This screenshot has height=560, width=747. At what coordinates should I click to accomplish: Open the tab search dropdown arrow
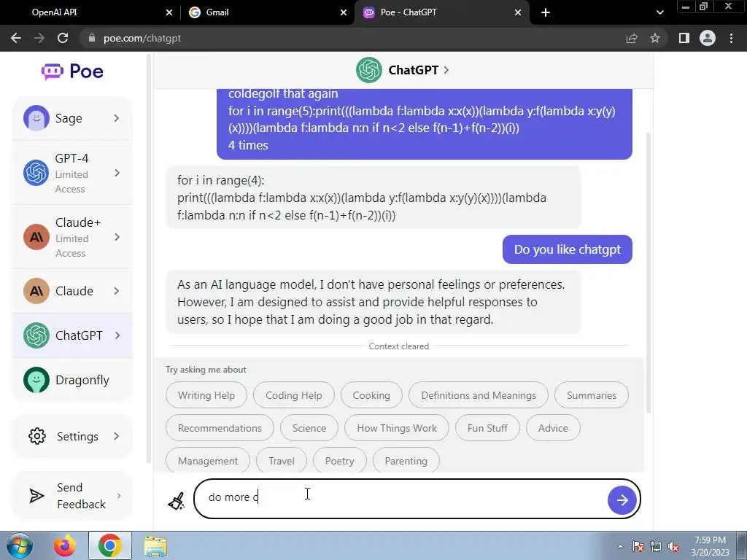[x=659, y=12]
